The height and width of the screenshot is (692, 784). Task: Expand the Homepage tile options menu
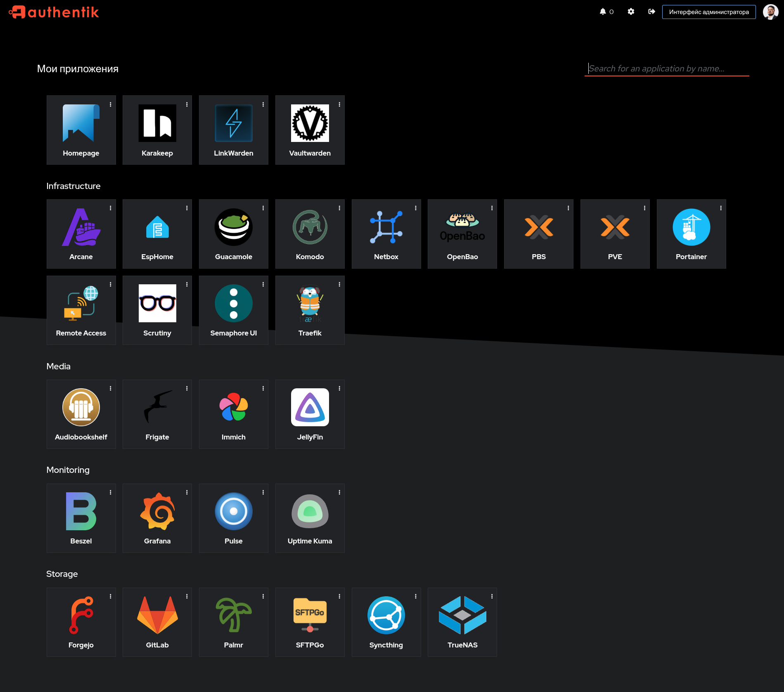[111, 105]
